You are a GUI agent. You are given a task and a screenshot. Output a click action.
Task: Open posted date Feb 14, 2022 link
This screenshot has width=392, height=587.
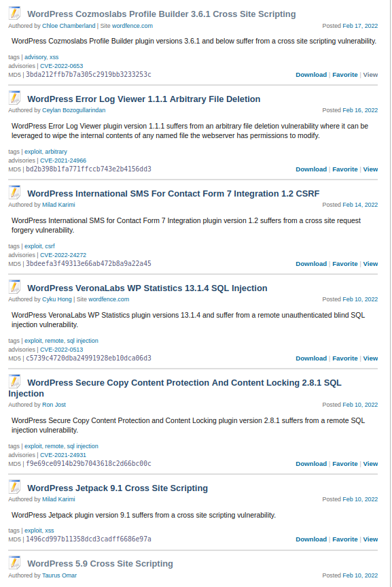[360, 205]
